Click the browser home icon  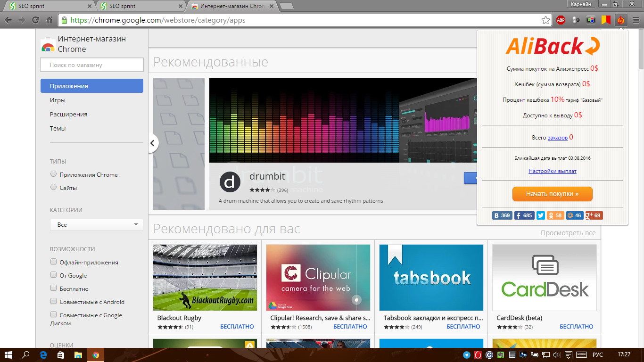pyautogui.click(x=49, y=20)
